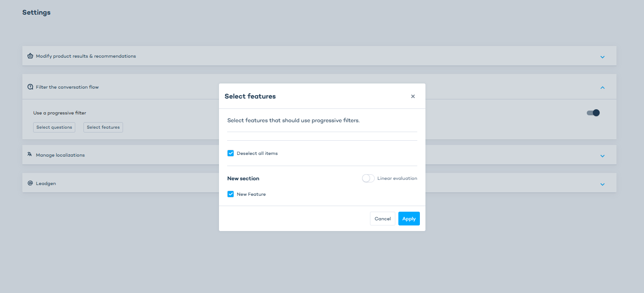
Task: Click the translation icon beside Manage localizations
Action: [30, 154]
